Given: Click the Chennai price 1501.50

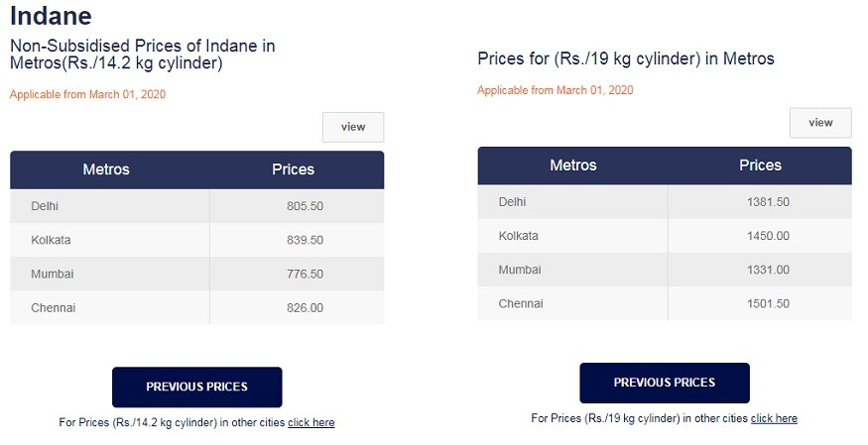Looking at the screenshot, I should (x=769, y=303).
